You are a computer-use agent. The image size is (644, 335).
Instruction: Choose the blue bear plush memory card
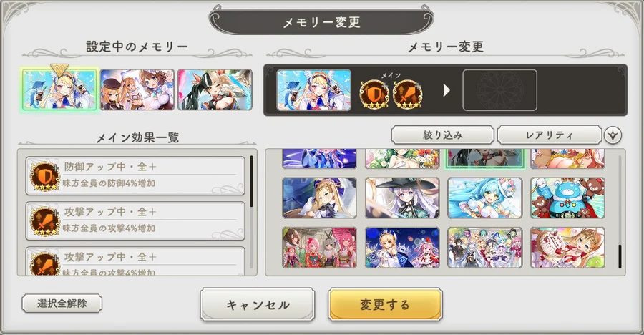point(567,198)
